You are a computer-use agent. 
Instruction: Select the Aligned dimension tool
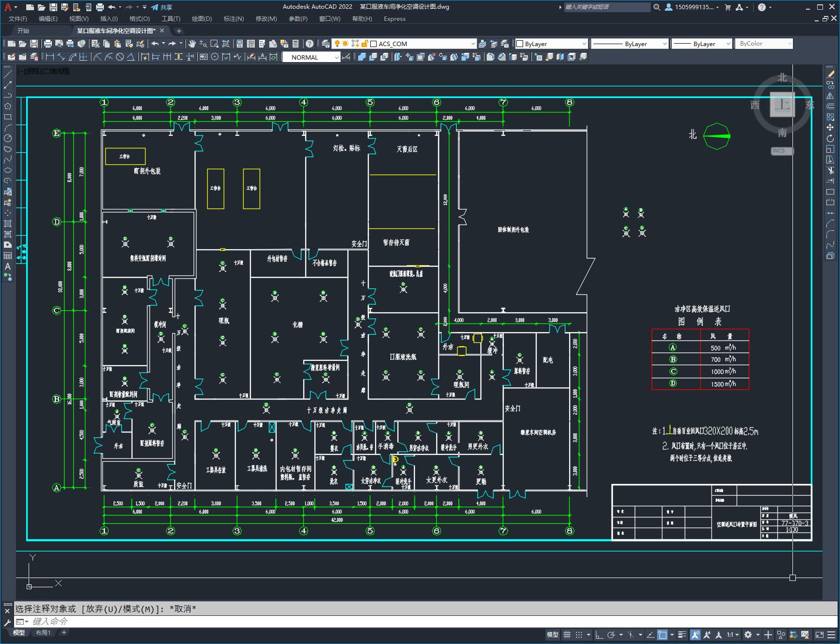click(x=61, y=57)
